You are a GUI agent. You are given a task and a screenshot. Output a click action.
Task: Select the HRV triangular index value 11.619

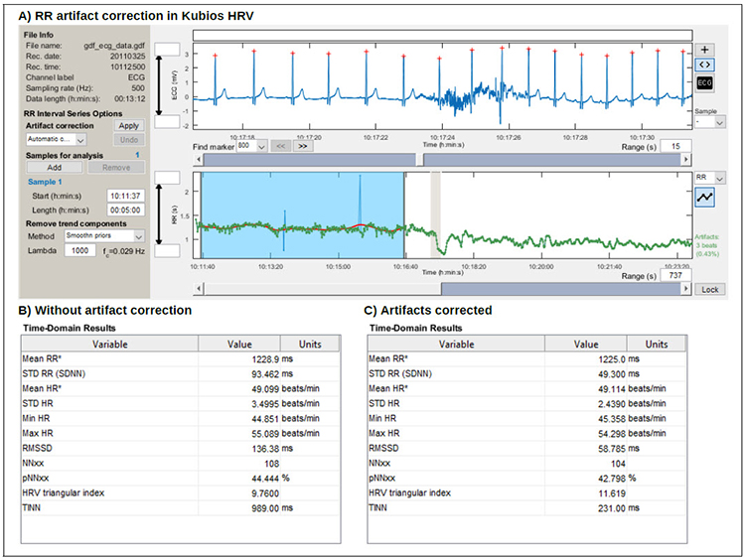(612, 493)
